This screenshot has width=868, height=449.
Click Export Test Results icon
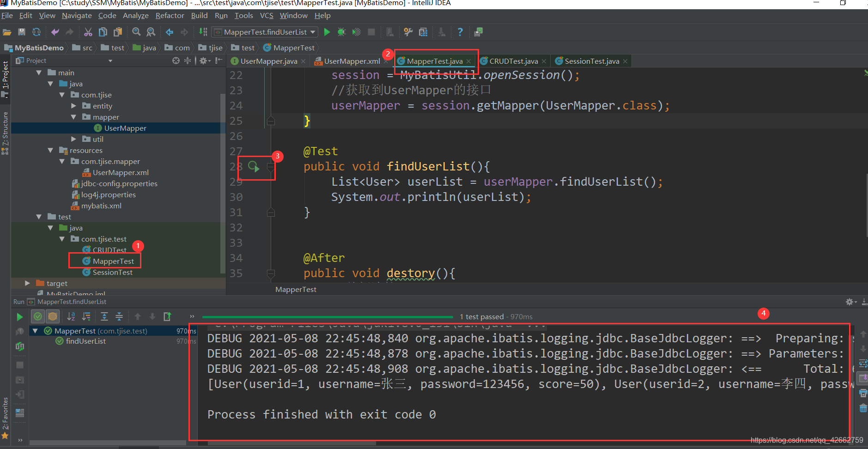[x=167, y=316]
